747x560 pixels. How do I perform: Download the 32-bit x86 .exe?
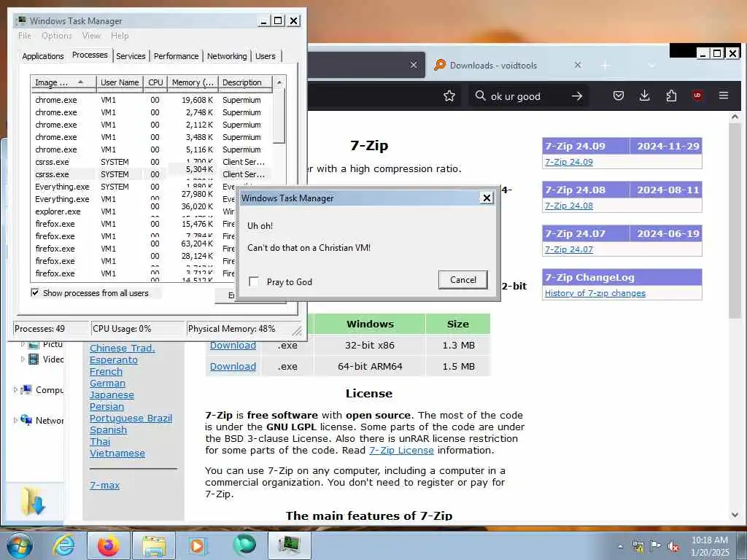[233, 345]
